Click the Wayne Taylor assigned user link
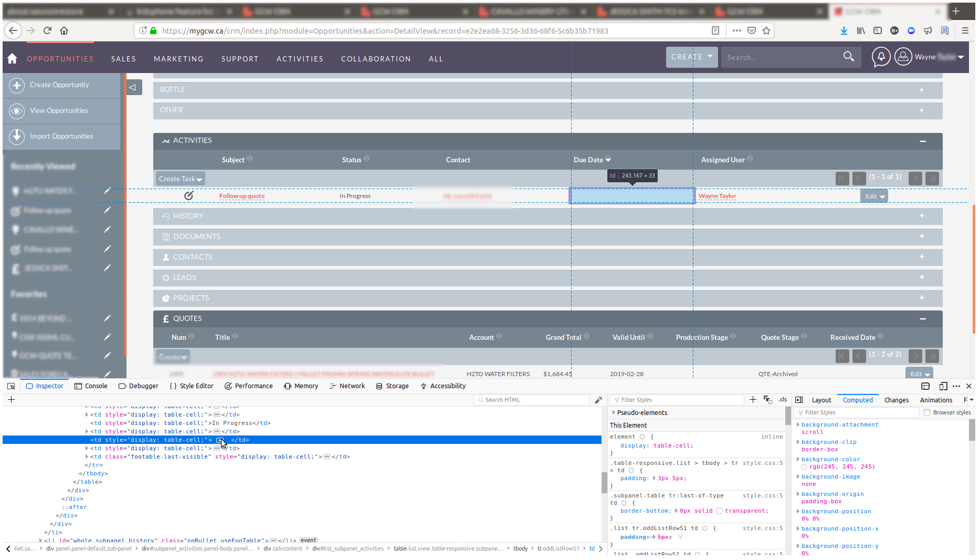This screenshot has height=560, width=980. 717,195
